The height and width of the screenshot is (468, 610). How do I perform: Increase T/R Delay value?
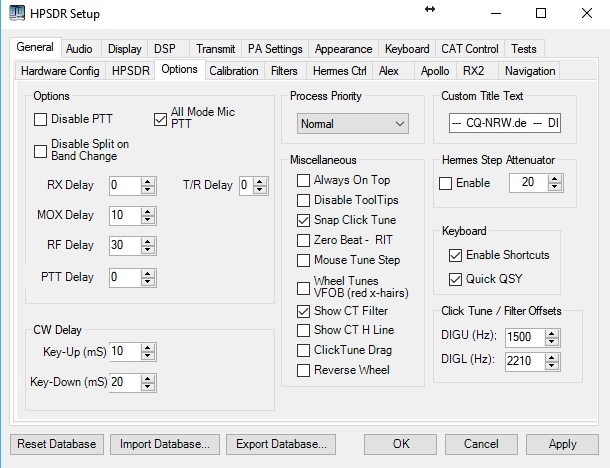260,181
